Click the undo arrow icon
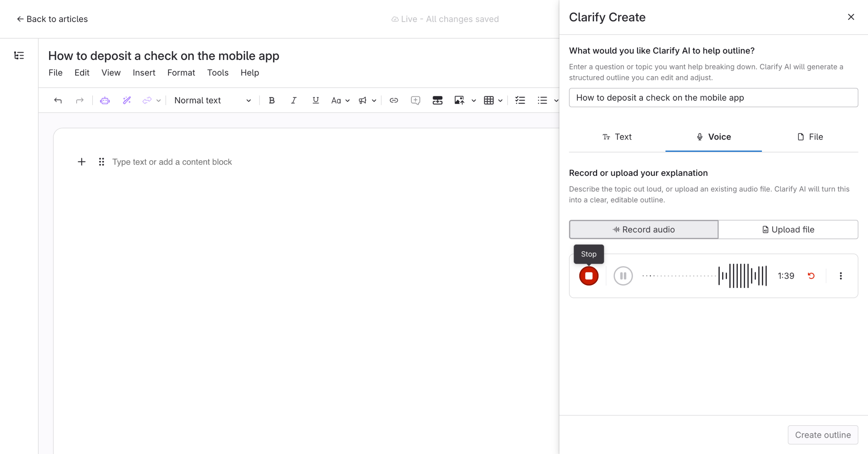 tap(58, 100)
